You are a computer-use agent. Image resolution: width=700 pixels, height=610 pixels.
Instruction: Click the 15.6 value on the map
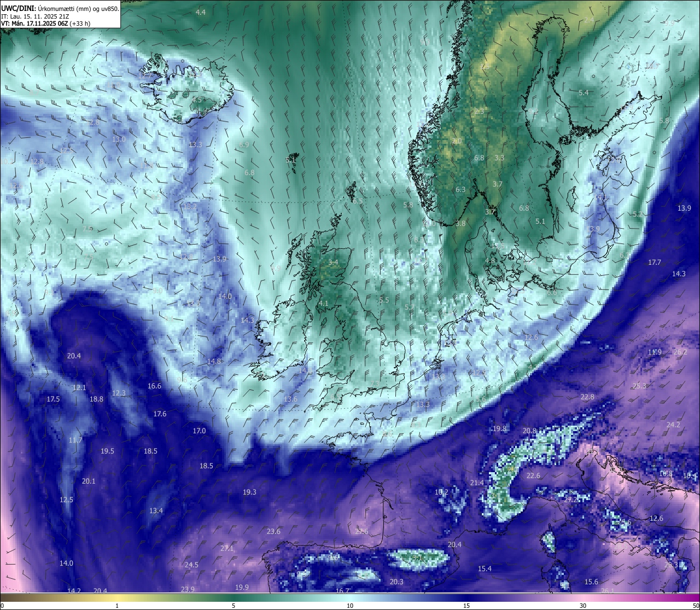[591, 582]
